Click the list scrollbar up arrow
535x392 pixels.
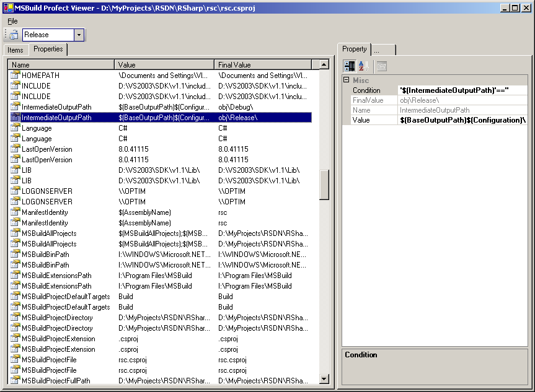click(324, 64)
